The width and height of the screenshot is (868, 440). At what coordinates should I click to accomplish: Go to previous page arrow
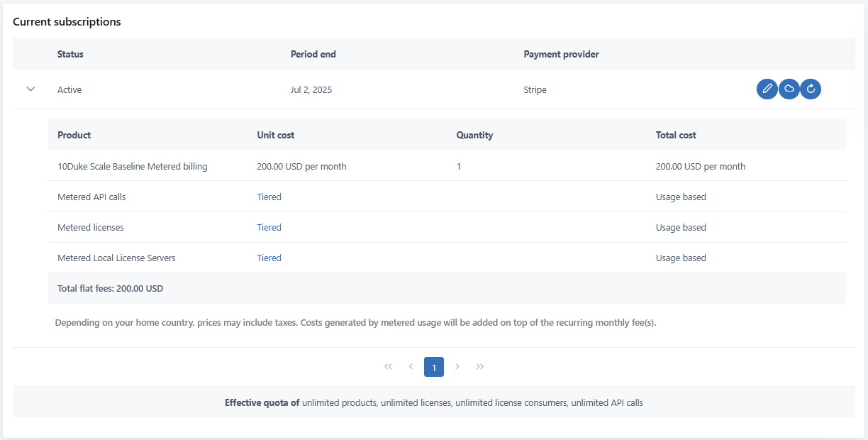pos(411,367)
